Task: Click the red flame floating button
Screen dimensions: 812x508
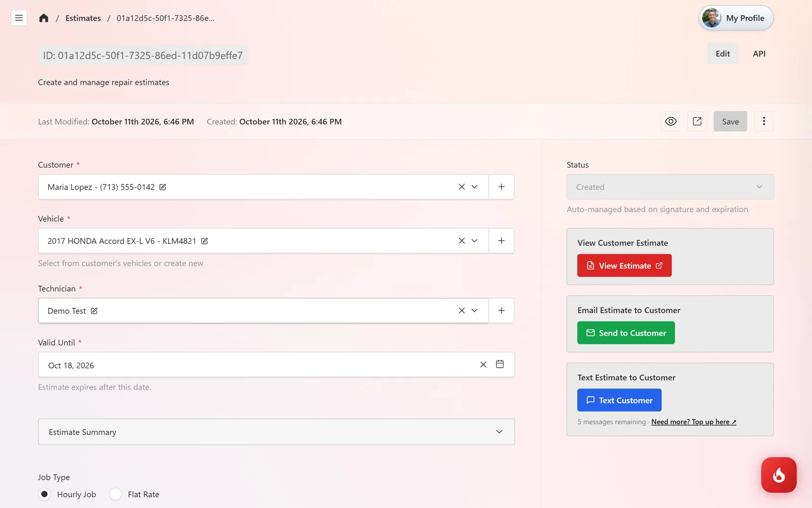Action: [x=779, y=475]
